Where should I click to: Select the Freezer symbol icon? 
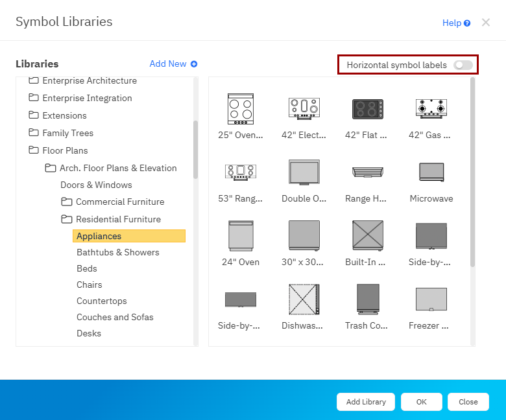point(431,299)
